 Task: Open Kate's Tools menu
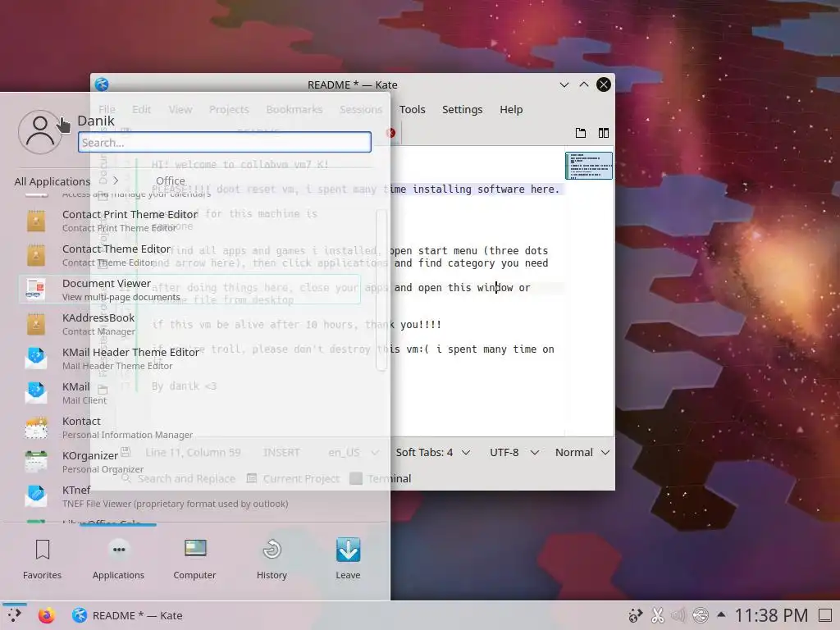coord(412,109)
